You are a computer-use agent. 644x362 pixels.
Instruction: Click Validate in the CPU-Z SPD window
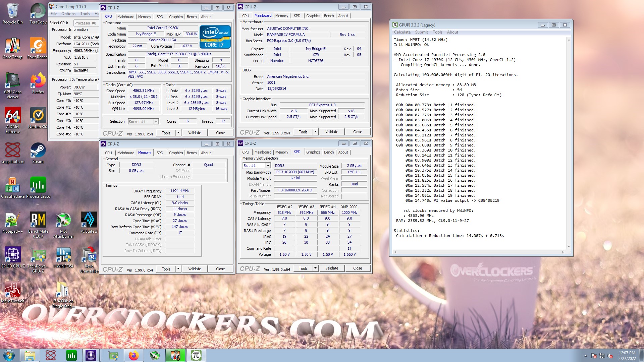(332, 268)
